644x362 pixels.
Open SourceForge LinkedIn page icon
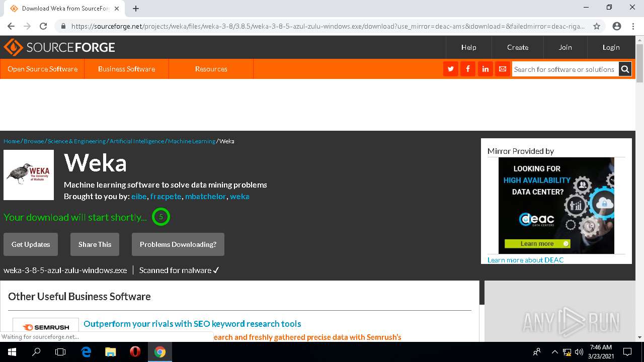[x=485, y=69]
